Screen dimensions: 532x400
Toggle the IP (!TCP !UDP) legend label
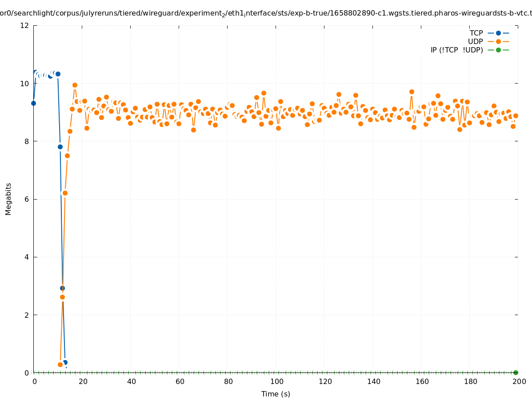456,50
